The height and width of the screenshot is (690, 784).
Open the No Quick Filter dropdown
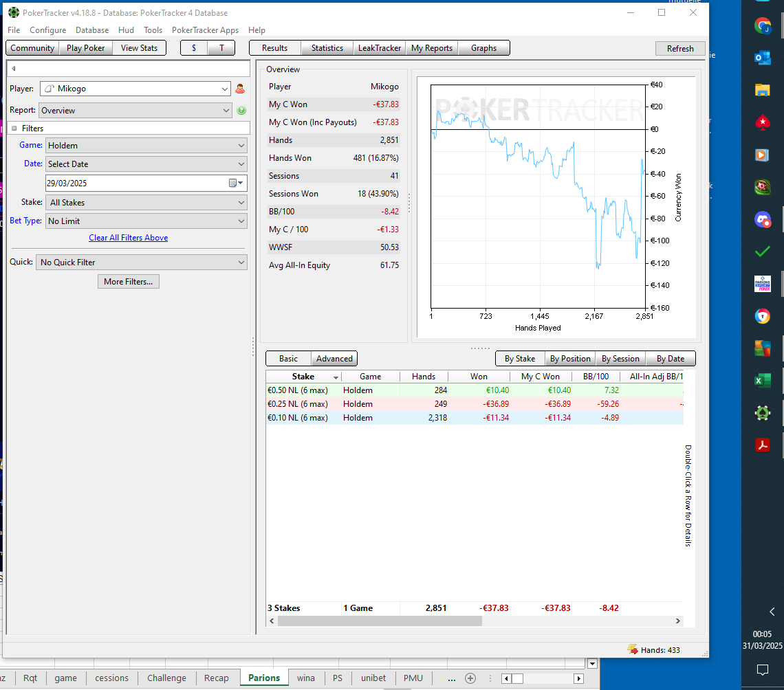click(142, 263)
